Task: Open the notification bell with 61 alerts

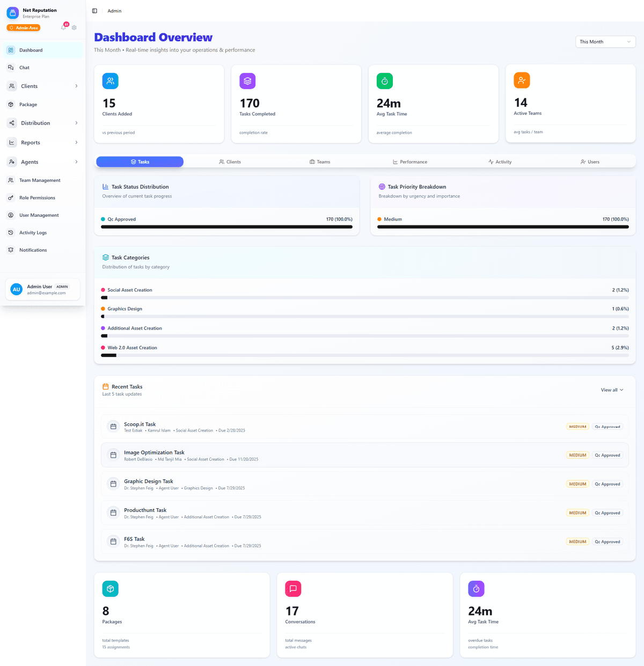Action: [x=63, y=27]
